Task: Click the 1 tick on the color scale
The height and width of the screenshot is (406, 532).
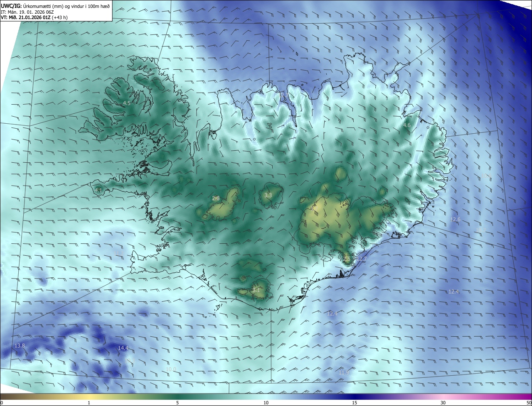Action: (x=89, y=403)
